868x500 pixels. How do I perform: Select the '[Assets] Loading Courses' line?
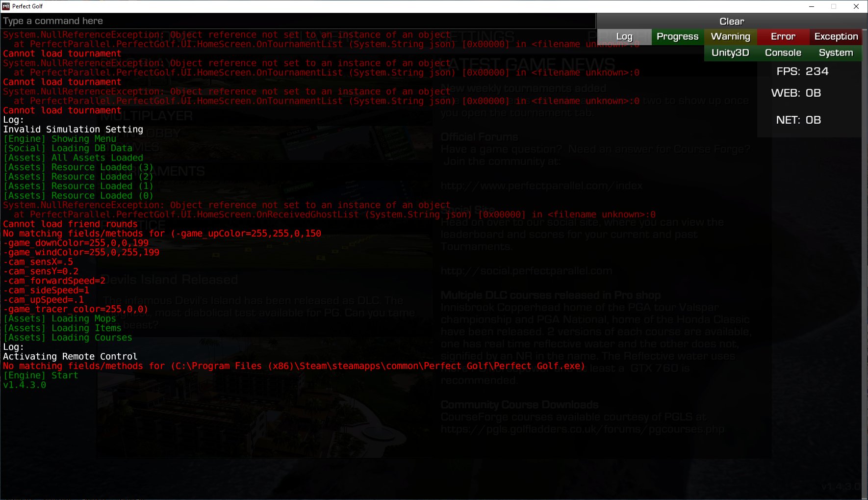tap(68, 338)
